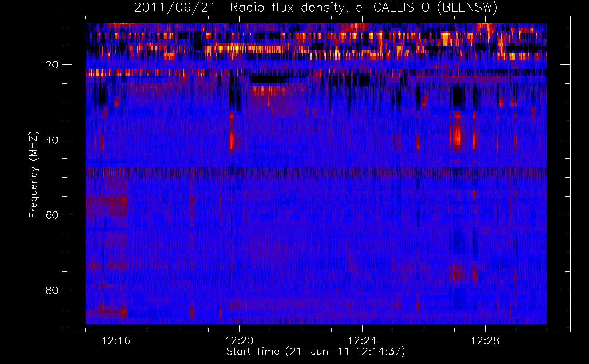
Task: Click the "60" frequency tick label
Action: point(52,215)
